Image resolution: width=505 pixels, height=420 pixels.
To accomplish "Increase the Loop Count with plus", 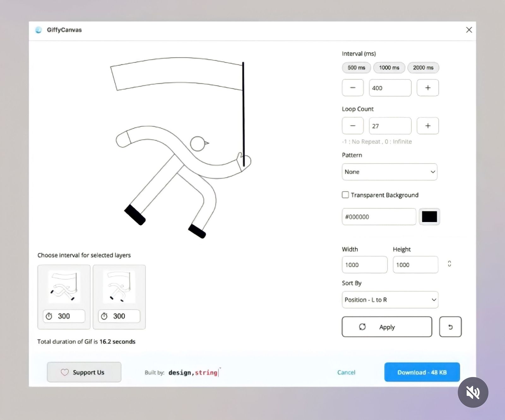I will pyautogui.click(x=428, y=126).
